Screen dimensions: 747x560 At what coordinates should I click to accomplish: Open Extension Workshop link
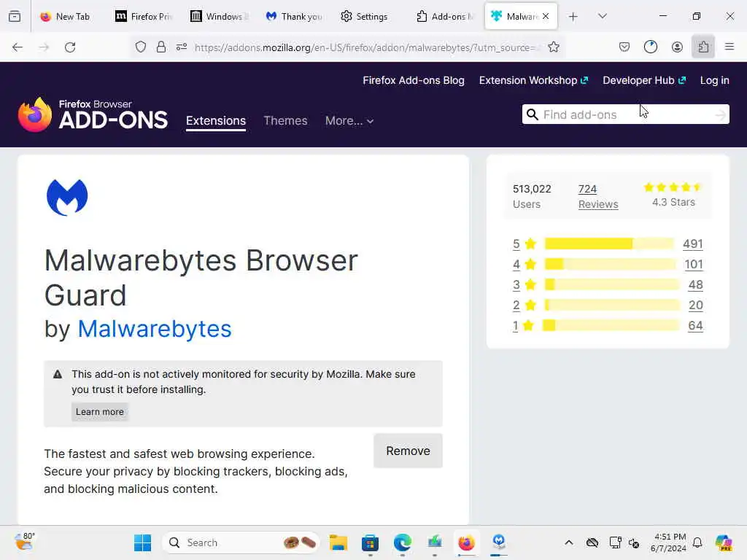(533, 80)
